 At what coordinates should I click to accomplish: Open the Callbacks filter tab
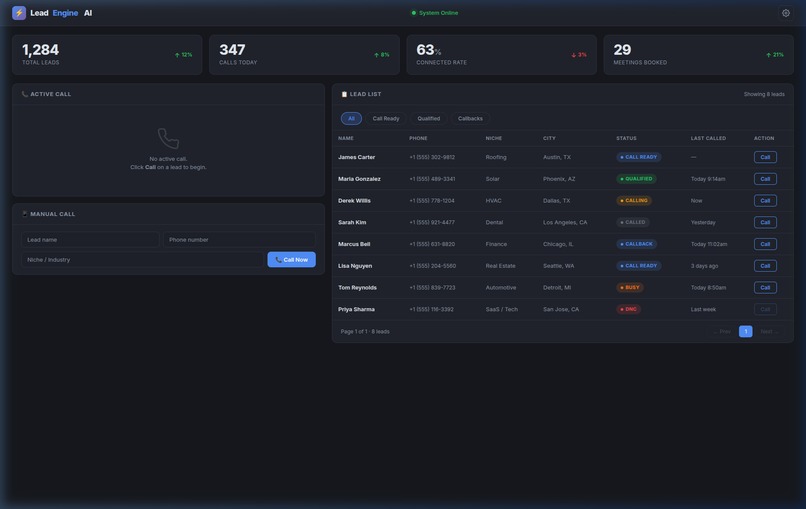(470, 119)
